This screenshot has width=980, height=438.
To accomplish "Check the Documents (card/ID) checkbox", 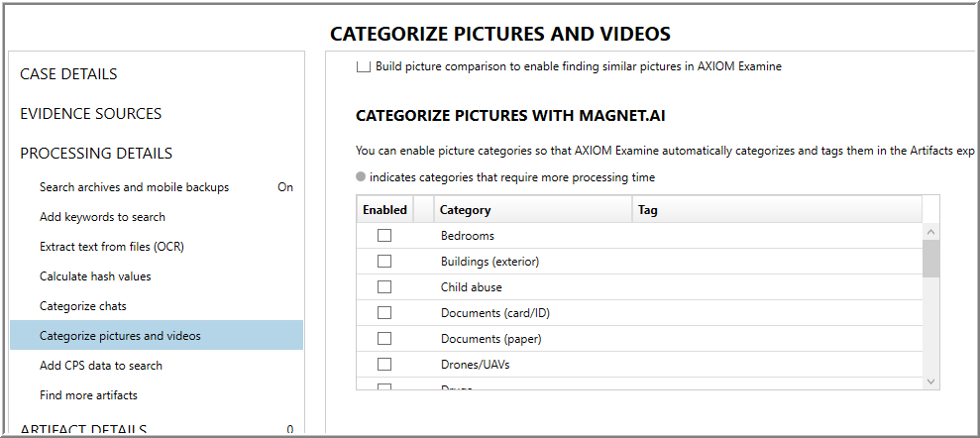I will pos(384,313).
